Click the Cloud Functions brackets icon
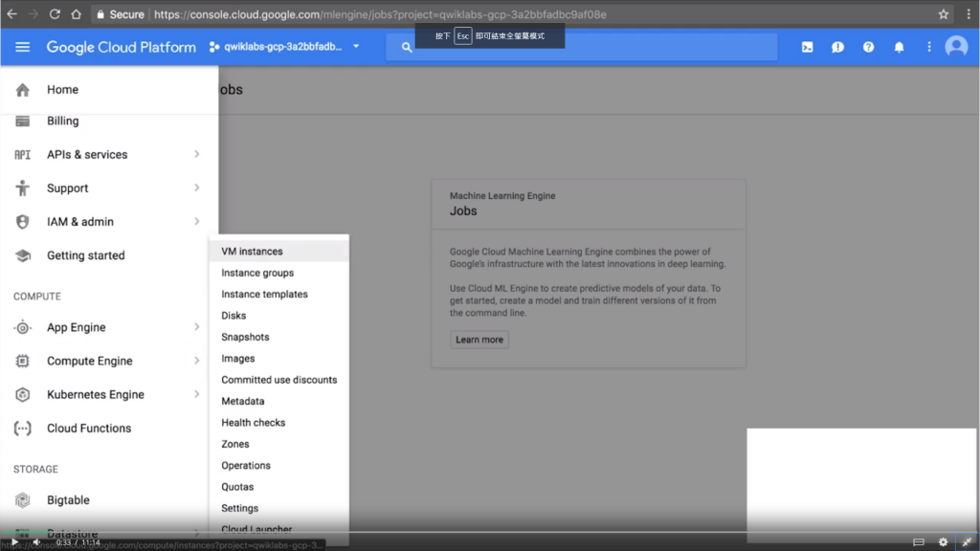This screenshot has width=980, height=551. coord(23,429)
